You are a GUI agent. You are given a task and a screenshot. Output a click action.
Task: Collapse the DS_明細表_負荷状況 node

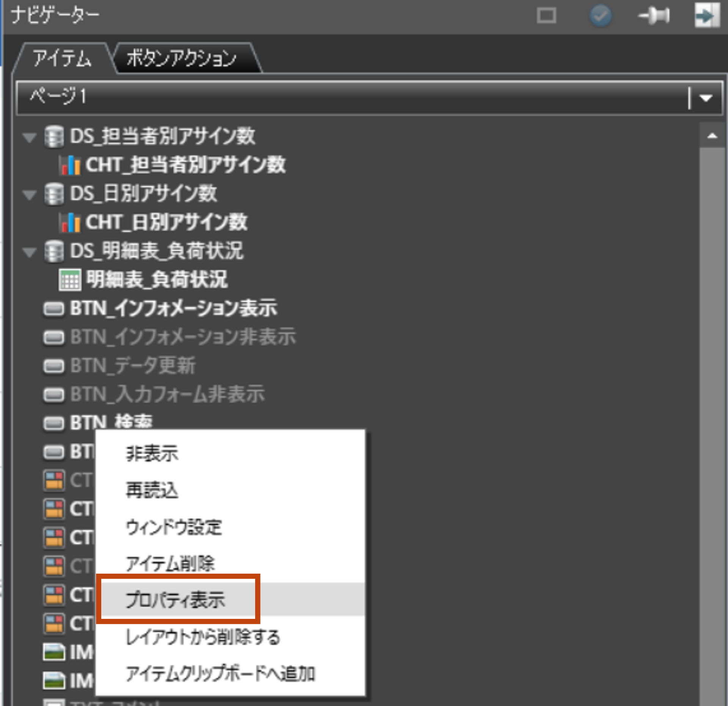click(x=29, y=252)
